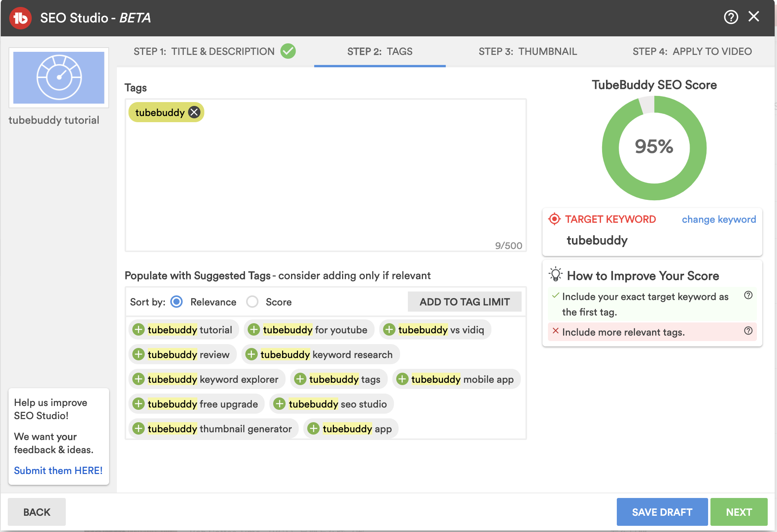
Task: Click the lightbulb icon beside How to Improve
Action: [x=556, y=274]
